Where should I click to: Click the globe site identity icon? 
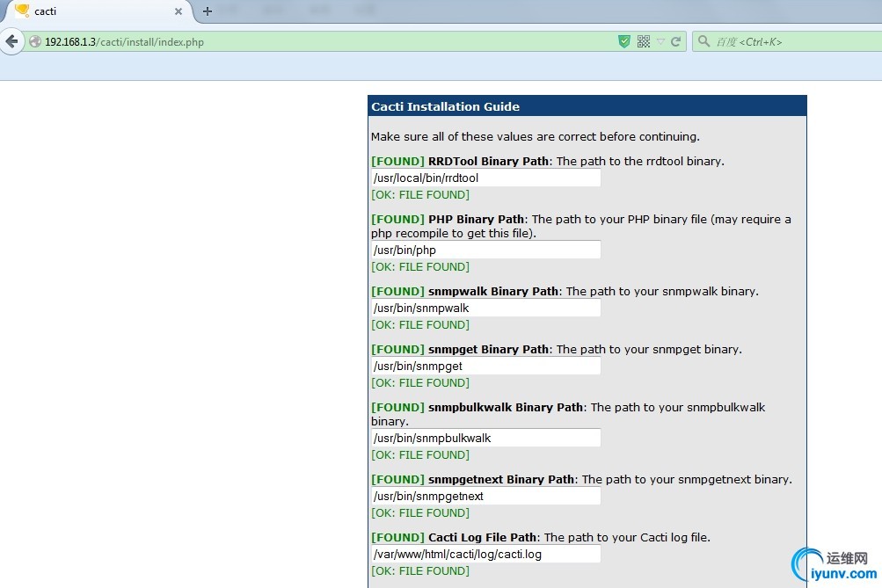pyautogui.click(x=35, y=41)
